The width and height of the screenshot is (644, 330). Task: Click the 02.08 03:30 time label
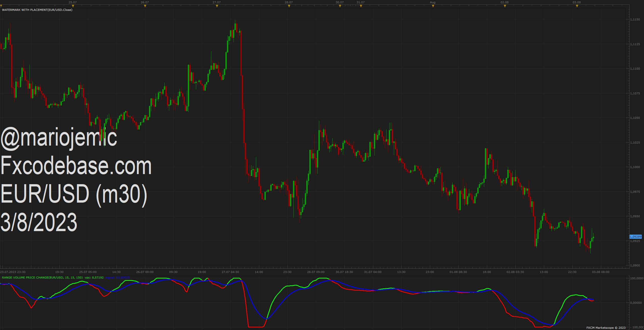click(515, 272)
